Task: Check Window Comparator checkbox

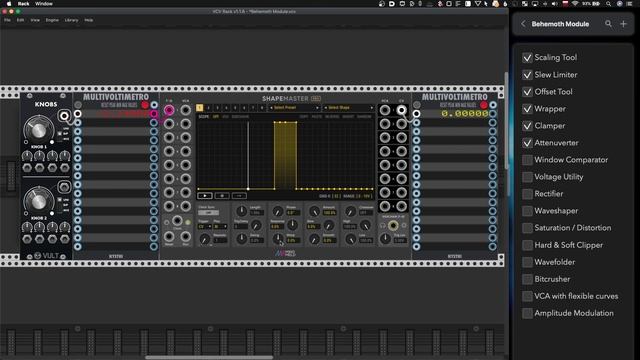Action: click(527, 160)
